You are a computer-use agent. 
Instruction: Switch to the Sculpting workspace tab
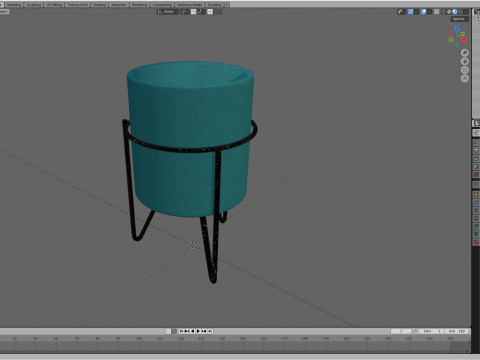pyautogui.click(x=33, y=5)
